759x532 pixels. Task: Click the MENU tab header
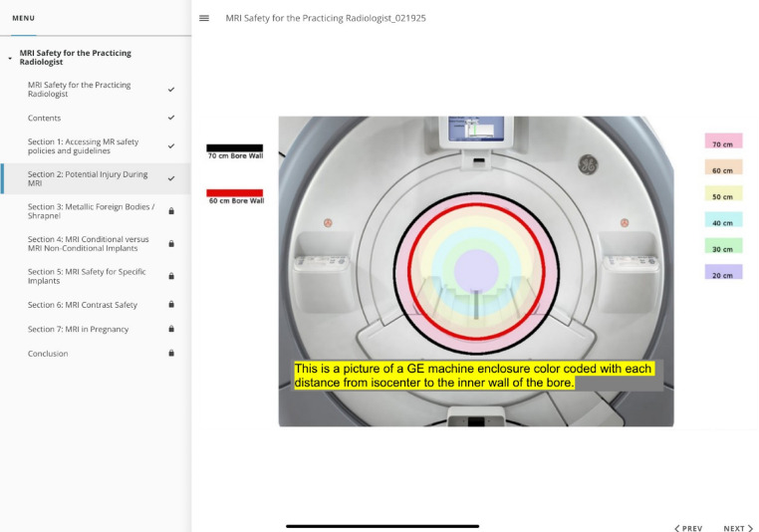23,18
